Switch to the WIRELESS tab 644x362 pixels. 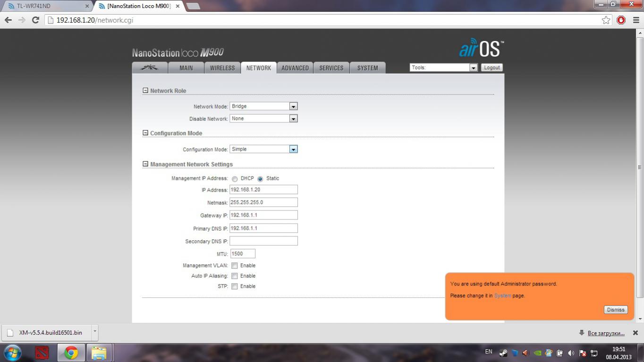pos(222,68)
